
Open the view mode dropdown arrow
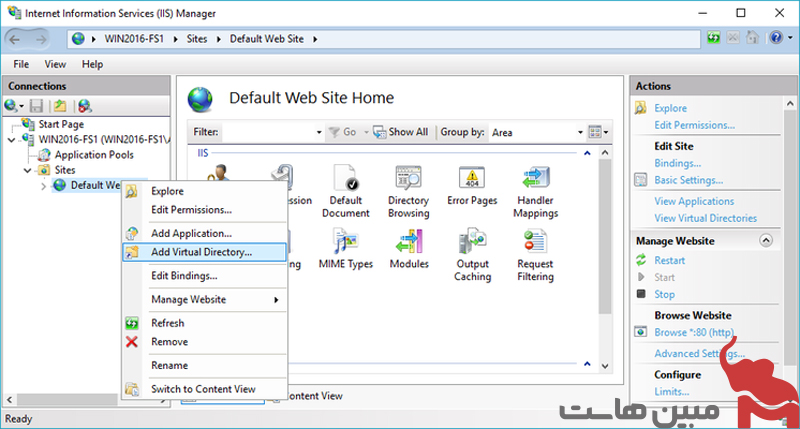[606, 132]
